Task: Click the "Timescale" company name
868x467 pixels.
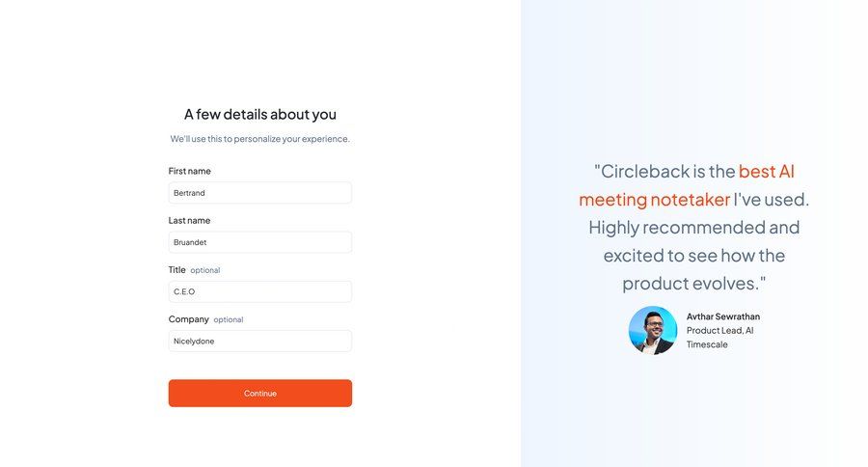Action: click(707, 344)
